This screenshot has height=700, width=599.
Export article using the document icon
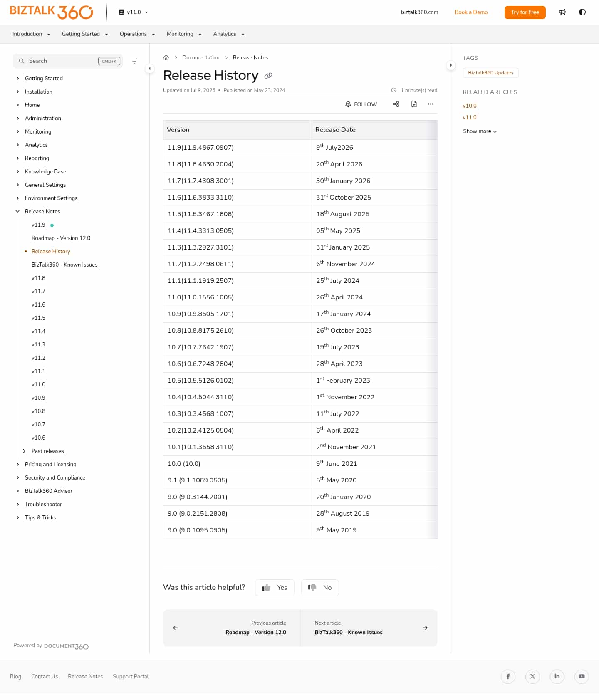(x=414, y=104)
